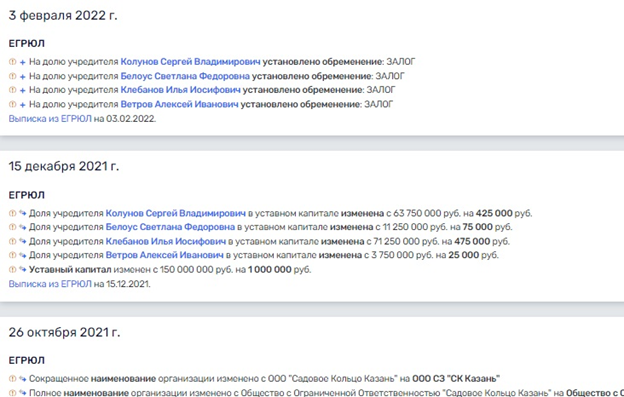This screenshot has height=397, width=624.
Task: Open Выписка из ЕГРЮЛ link for 03.02.2022
Action: click(50, 119)
